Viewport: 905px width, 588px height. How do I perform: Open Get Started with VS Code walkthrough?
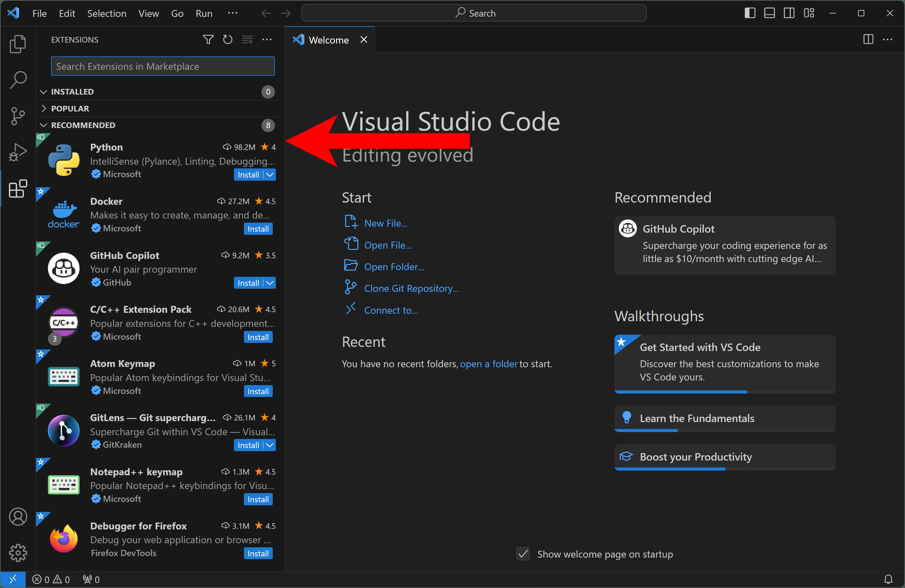[725, 364]
